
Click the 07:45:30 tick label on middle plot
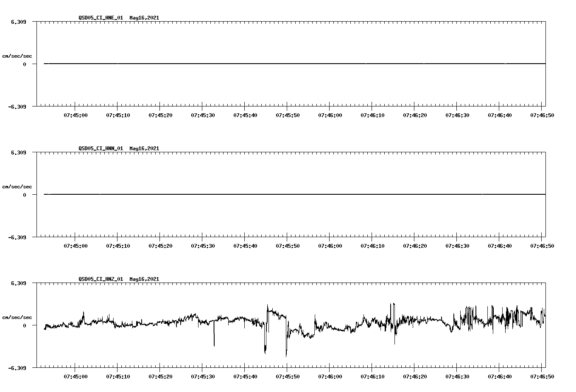click(x=203, y=245)
